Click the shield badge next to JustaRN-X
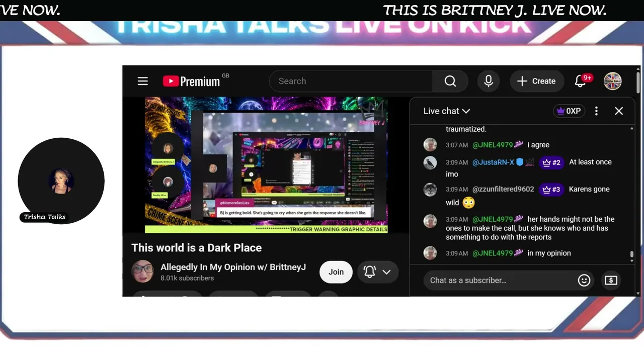The height and width of the screenshot is (362, 644). (x=520, y=162)
